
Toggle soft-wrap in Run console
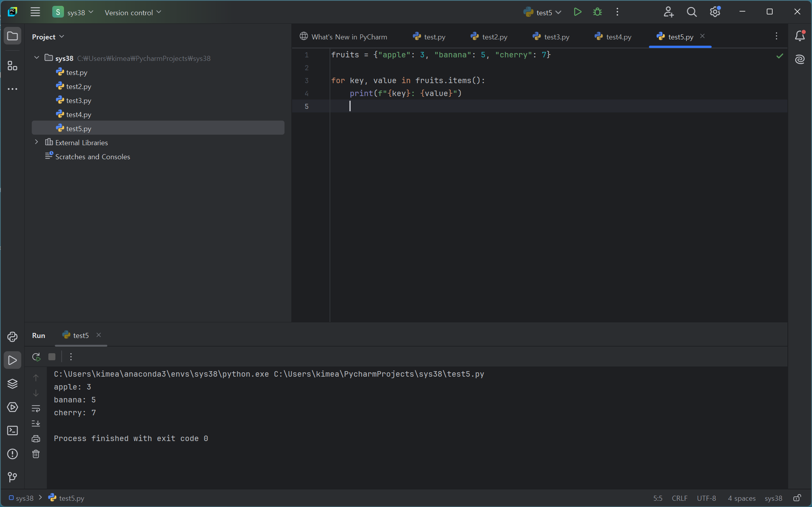tap(36, 408)
